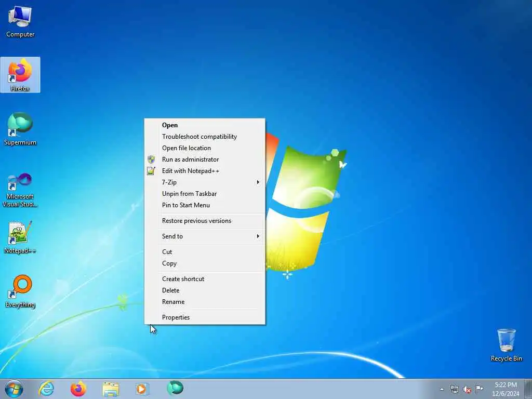Select the Notepad++ desktop shortcut

20,237
